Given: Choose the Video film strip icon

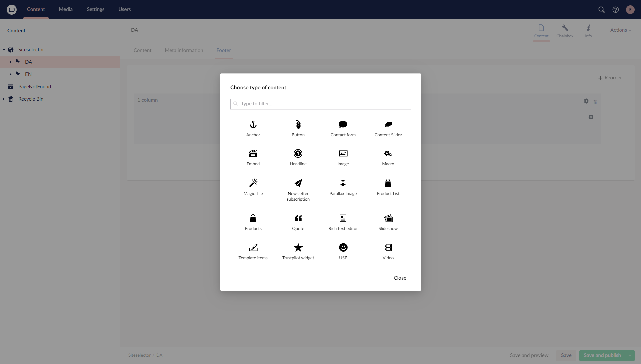Looking at the screenshot, I should click(388, 248).
